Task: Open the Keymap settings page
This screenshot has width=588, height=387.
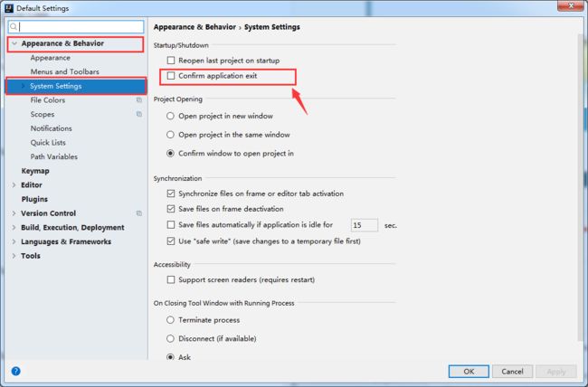Action: click(x=35, y=171)
